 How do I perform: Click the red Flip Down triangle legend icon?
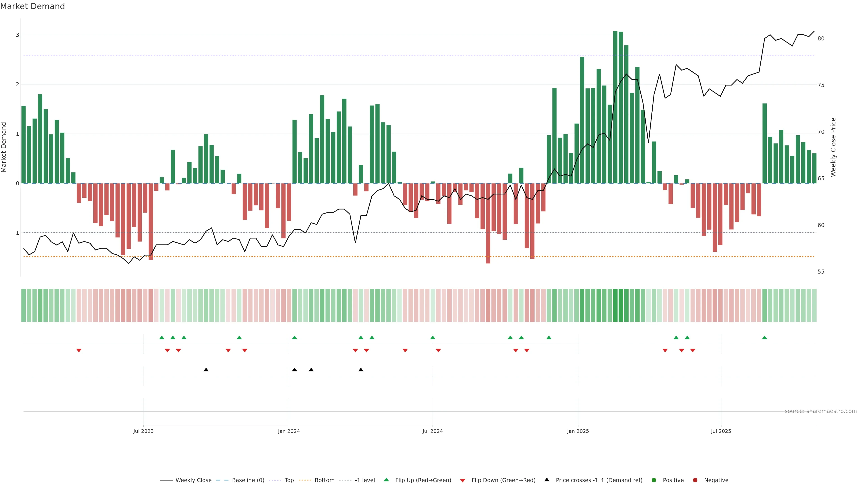462,480
